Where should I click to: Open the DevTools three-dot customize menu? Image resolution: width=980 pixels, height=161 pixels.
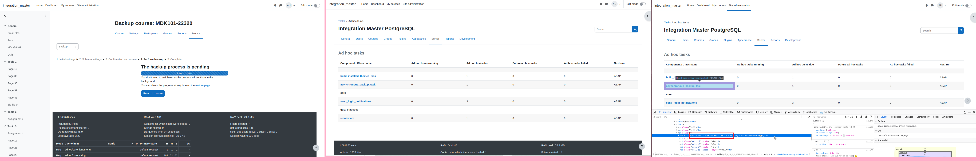pyautogui.click(x=969, y=112)
